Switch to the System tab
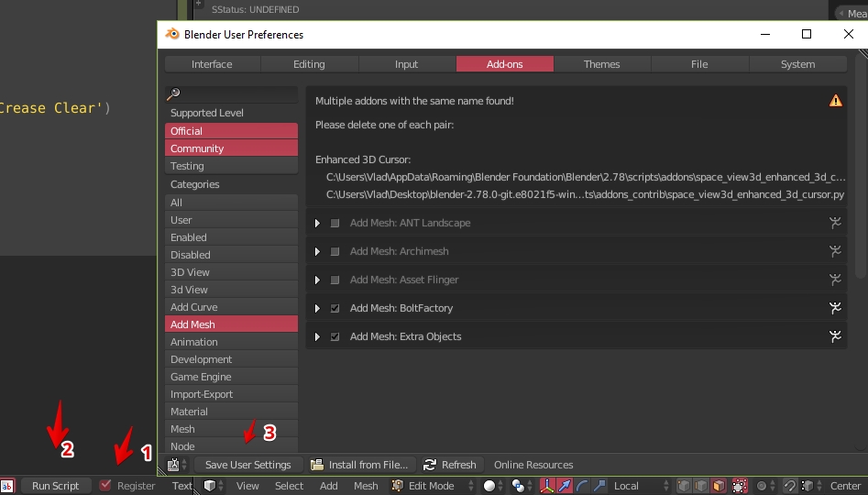The width and height of the screenshot is (868, 495). coord(797,64)
